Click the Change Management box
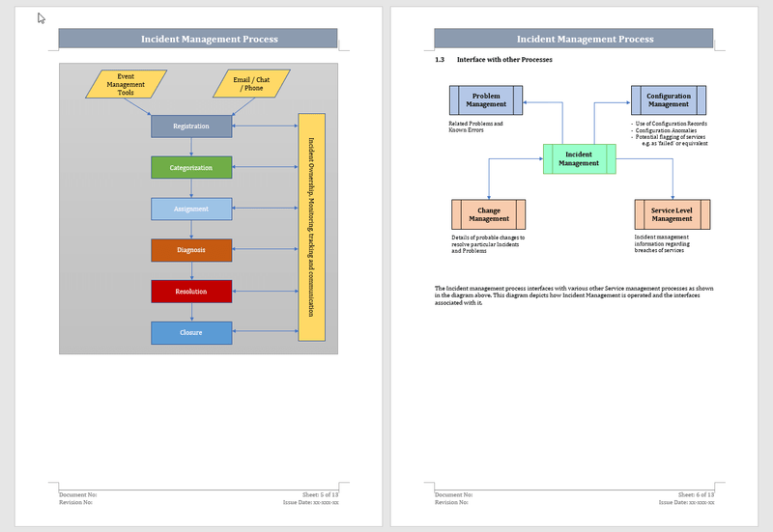The image size is (773, 532). [x=489, y=214]
